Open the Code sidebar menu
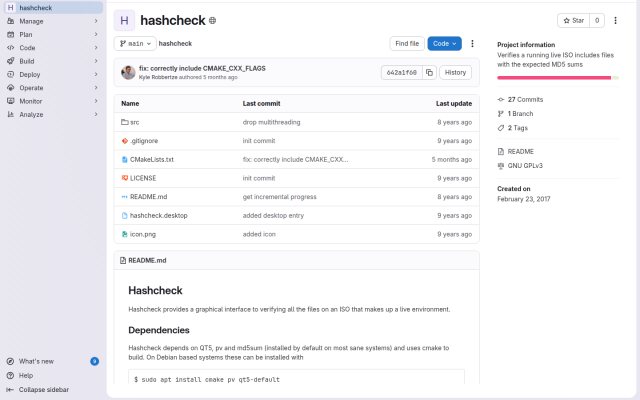Viewport: 640px width, 400px height. pyautogui.click(x=53, y=48)
